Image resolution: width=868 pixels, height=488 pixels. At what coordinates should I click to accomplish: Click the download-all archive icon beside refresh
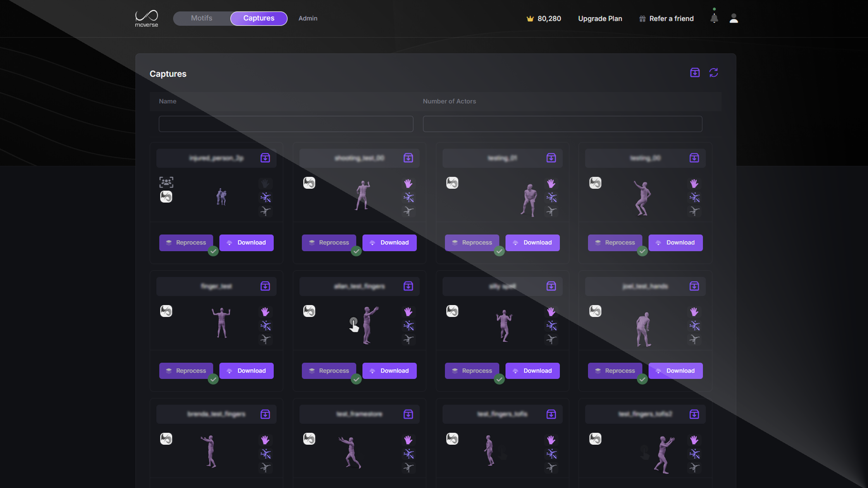(695, 72)
